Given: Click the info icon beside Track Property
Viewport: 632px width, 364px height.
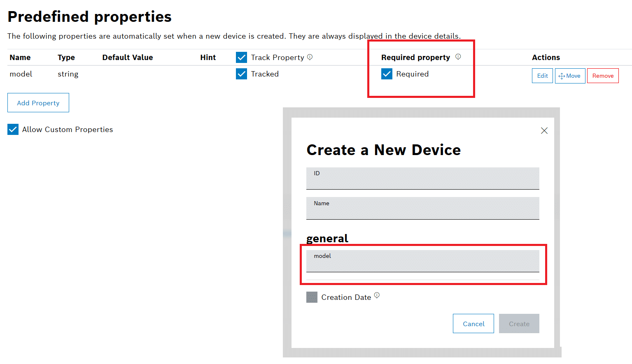Looking at the screenshot, I should click(x=310, y=57).
